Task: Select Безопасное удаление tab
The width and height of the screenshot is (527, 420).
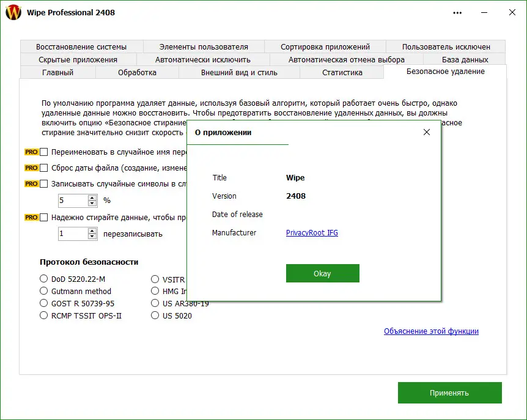Action: click(x=445, y=72)
